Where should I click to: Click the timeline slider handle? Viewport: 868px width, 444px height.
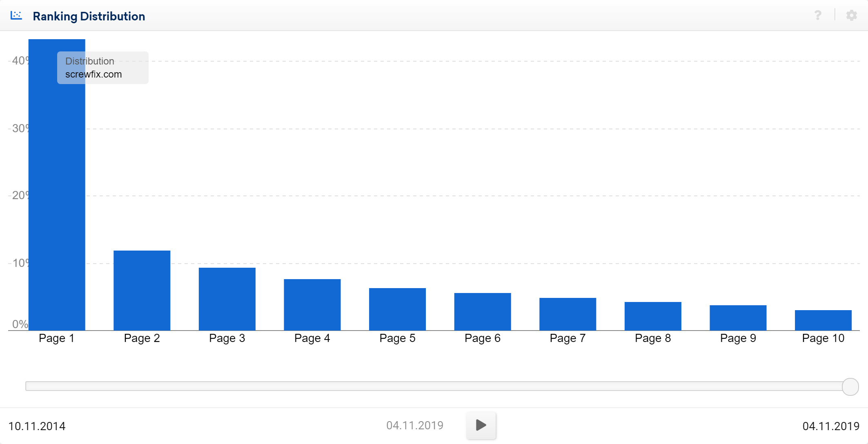pos(850,386)
